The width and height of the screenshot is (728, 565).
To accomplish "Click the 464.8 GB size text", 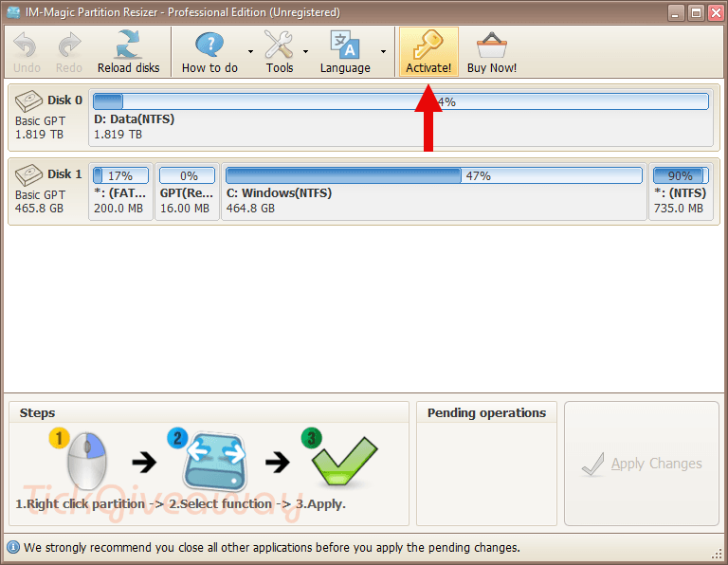I will [250, 209].
